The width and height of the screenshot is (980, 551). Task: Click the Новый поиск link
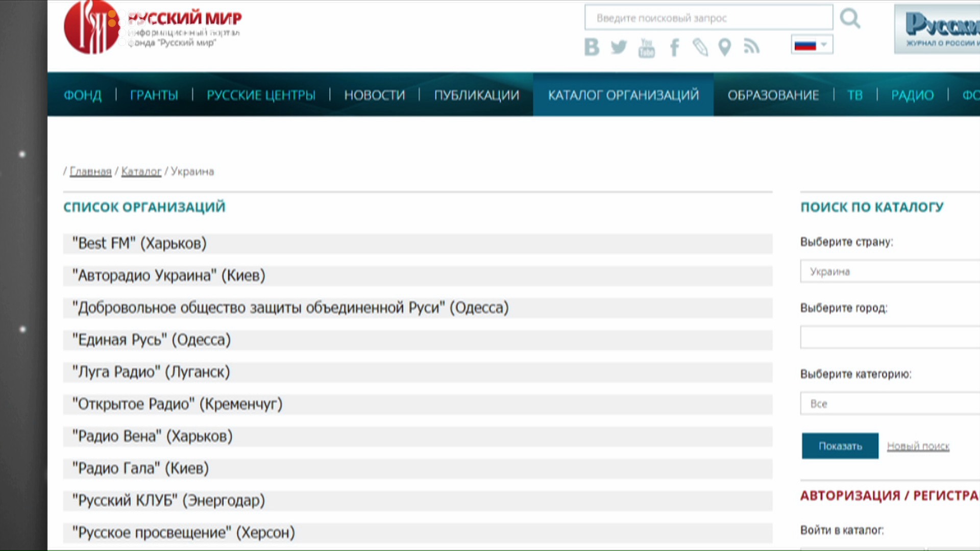(918, 446)
